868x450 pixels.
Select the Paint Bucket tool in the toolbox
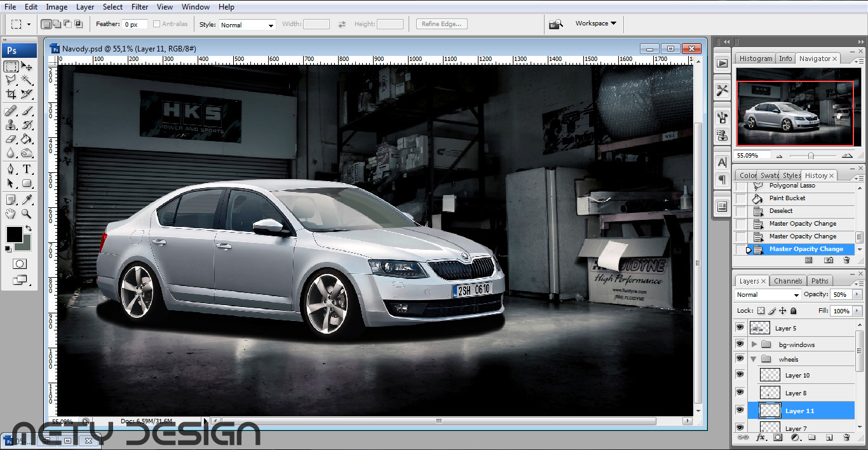[27, 139]
